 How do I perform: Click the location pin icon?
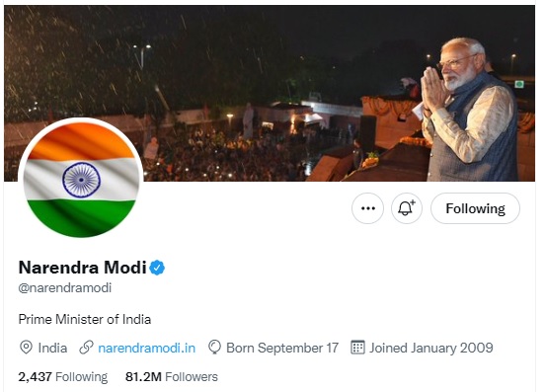(x=26, y=348)
